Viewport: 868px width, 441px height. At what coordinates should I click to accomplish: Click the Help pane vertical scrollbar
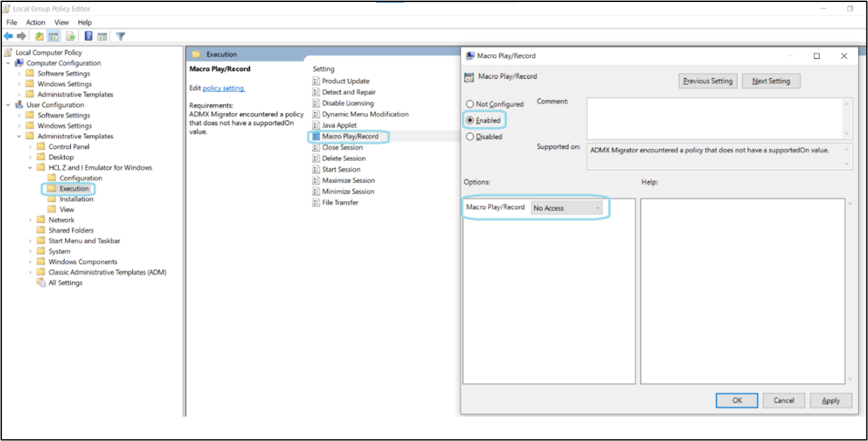tap(849, 291)
